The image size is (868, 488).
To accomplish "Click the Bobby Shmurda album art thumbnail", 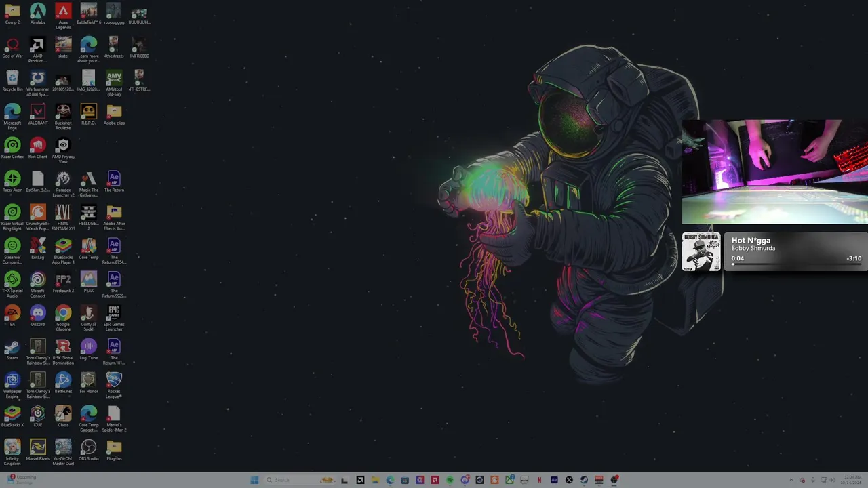I will coord(701,252).
